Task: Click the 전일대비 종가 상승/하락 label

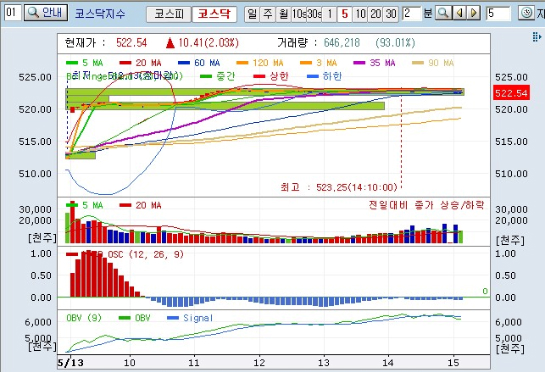Action: tap(426, 205)
